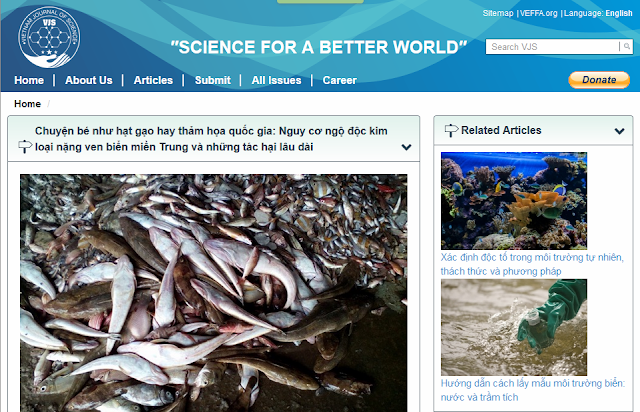Visit the VEFFA.org link
640x412 pixels.
(538, 13)
